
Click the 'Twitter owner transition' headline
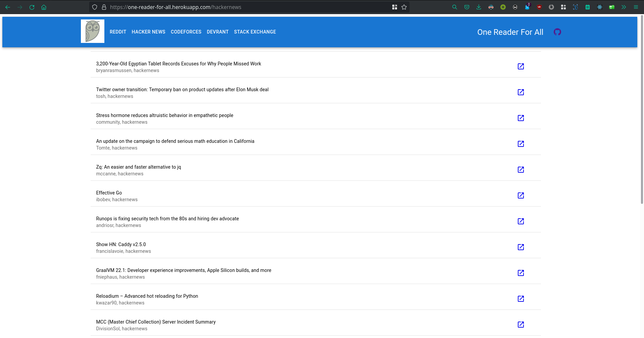[x=182, y=90]
